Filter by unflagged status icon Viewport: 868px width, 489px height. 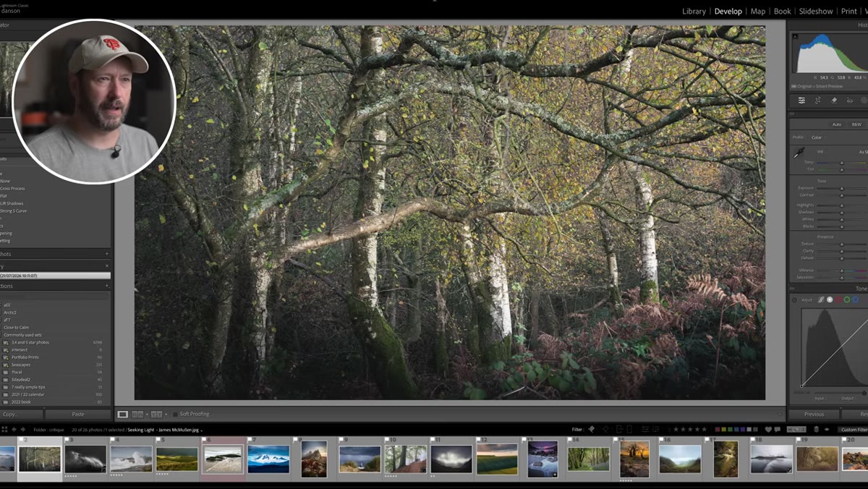[605, 430]
